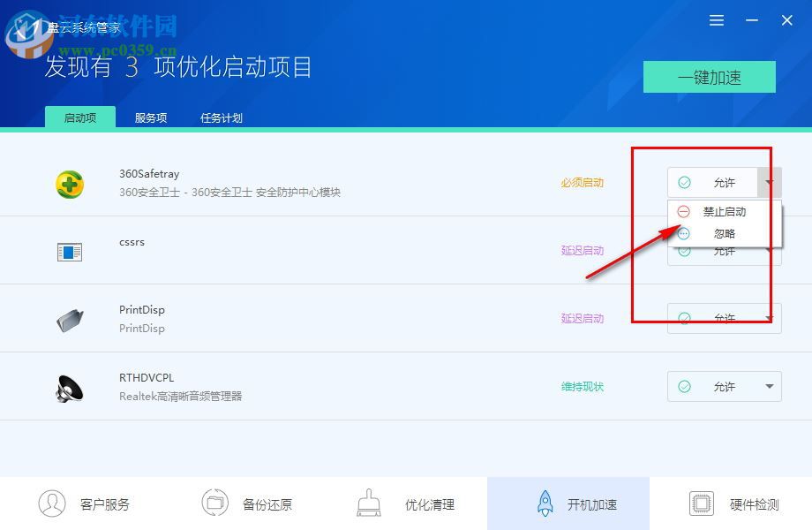
Task: Choose 忽略 in the dropdown menu
Action: (x=724, y=233)
